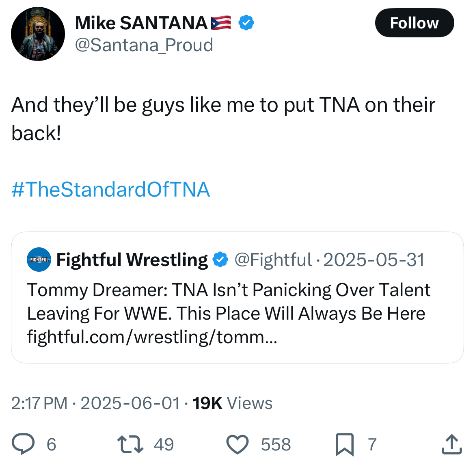Open Mike Santana's profile picture

tap(38, 34)
